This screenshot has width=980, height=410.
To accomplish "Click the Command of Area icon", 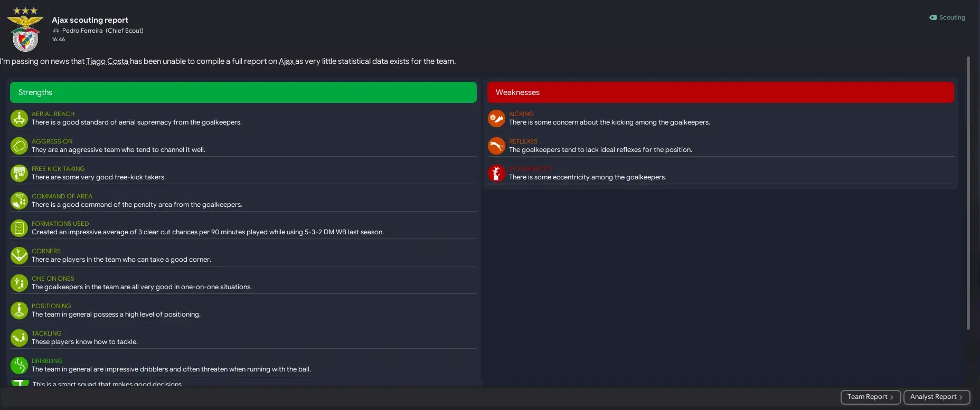I will coord(19,201).
